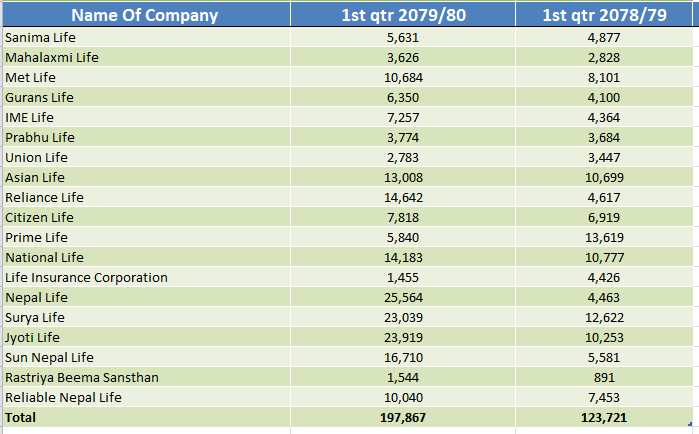Click the Surya Life company cell
699x434 pixels.
click(146, 317)
